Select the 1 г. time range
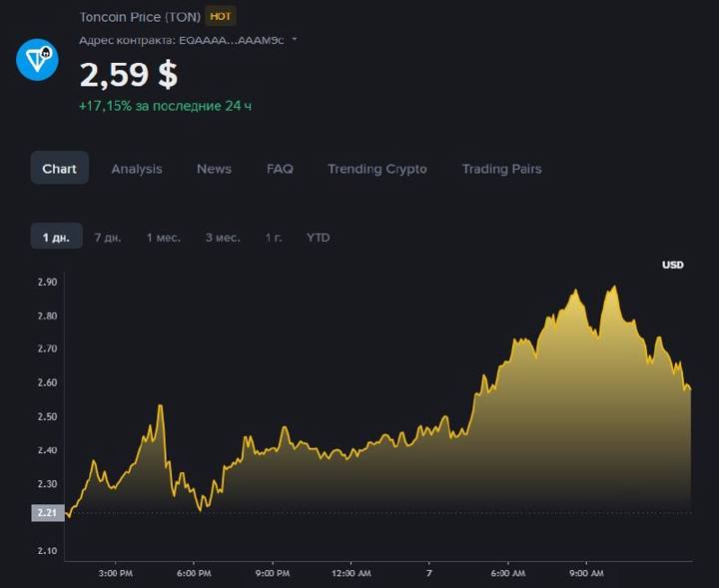The width and height of the screenshot is (719, 588). [x=274, y=238]
